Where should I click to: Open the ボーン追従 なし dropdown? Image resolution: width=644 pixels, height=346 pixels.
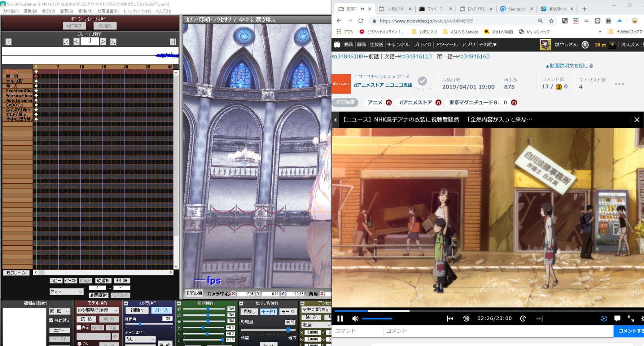tap(140, 339)
